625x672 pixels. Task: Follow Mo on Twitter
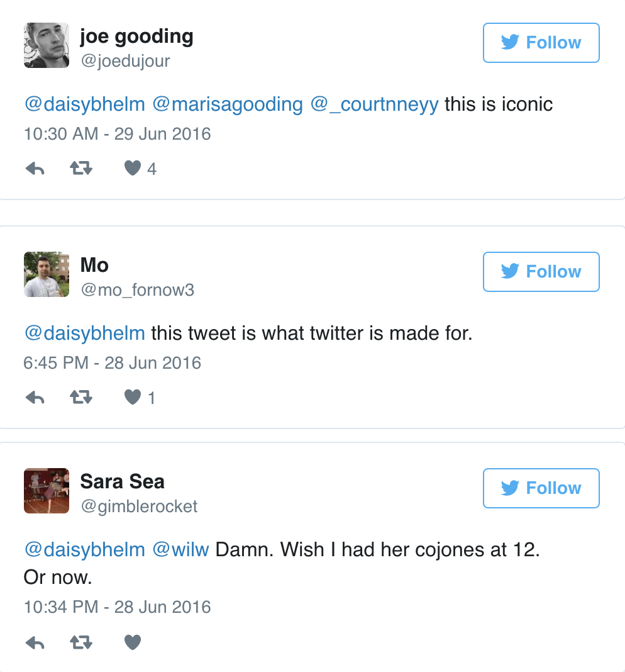(541, 272)
